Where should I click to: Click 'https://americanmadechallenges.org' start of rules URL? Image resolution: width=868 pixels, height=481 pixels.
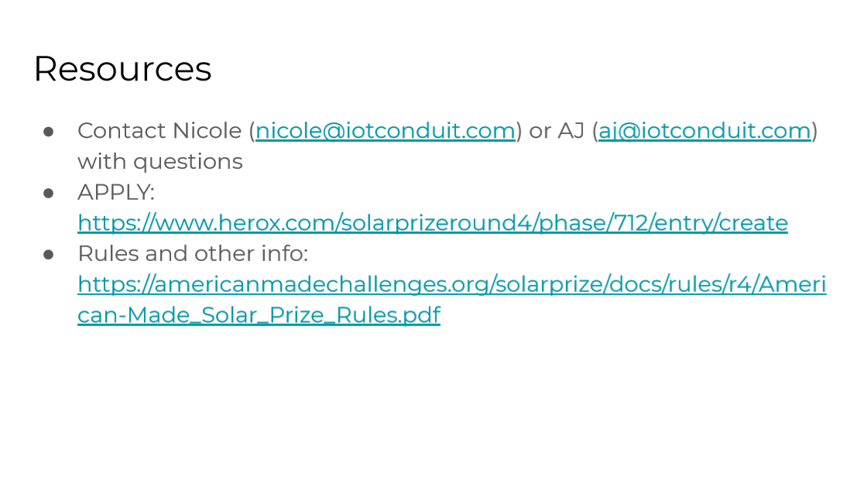[x=283, y=284]
